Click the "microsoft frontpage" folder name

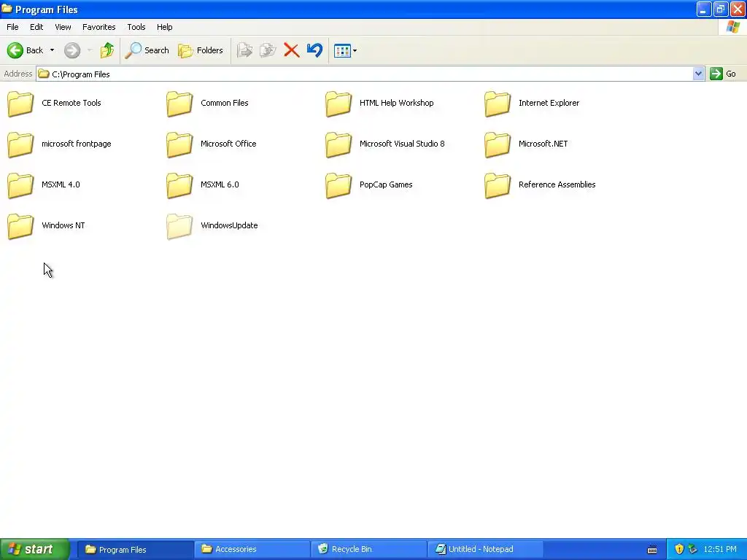(76, 144)
